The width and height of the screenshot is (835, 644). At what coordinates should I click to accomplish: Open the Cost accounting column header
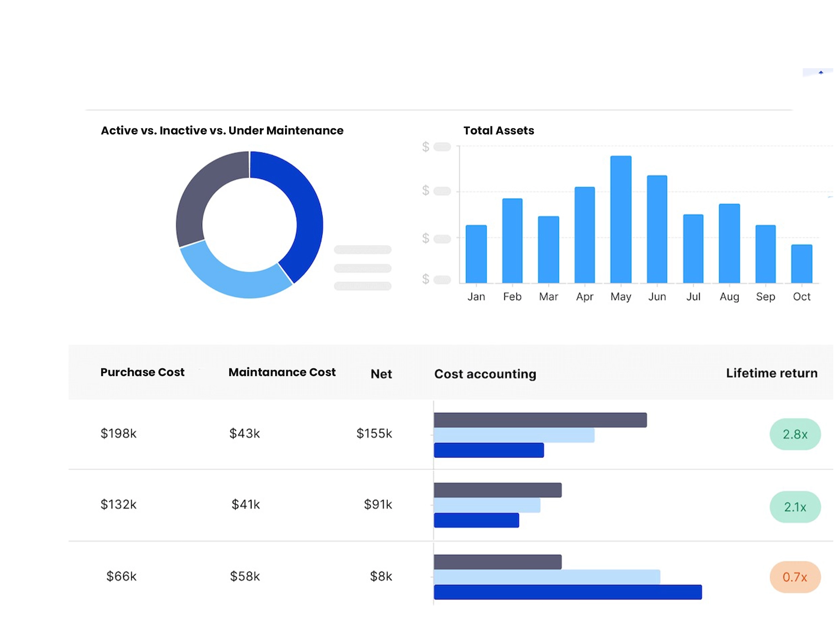coord(485,374)
